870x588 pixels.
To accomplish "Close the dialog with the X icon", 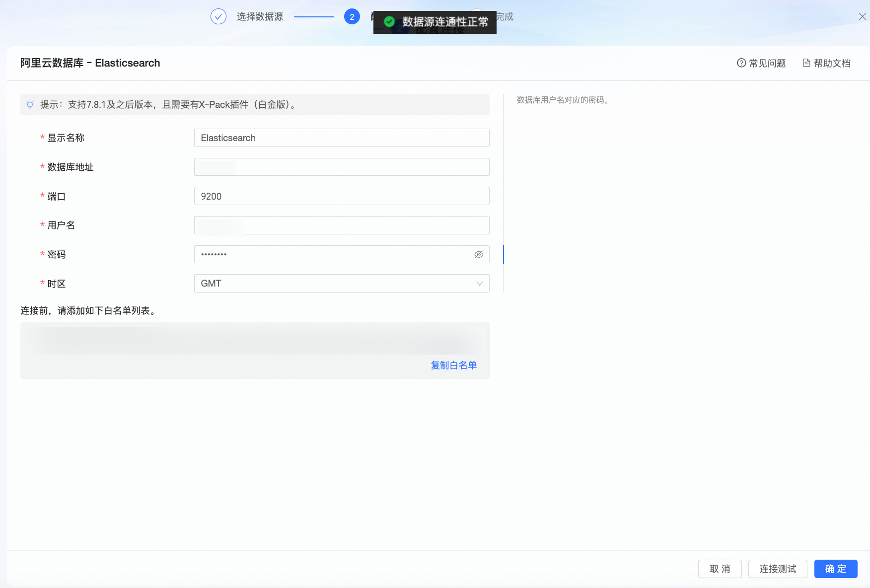I will 863,16.
